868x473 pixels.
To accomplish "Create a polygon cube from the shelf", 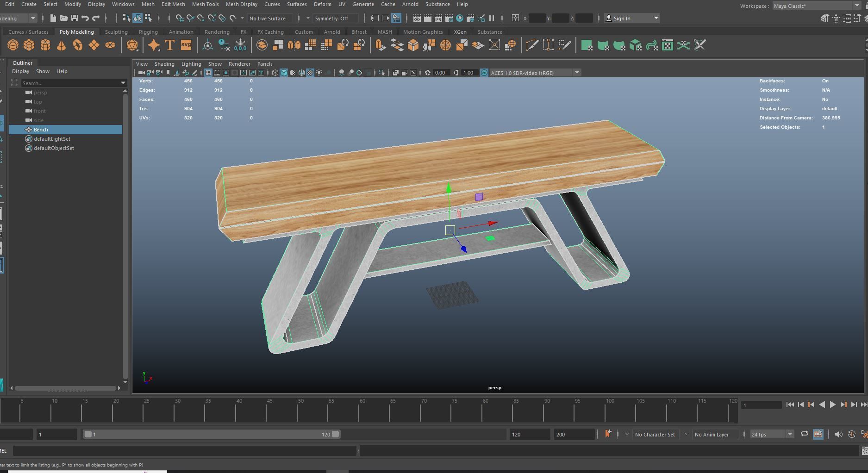I will point(29,45).
